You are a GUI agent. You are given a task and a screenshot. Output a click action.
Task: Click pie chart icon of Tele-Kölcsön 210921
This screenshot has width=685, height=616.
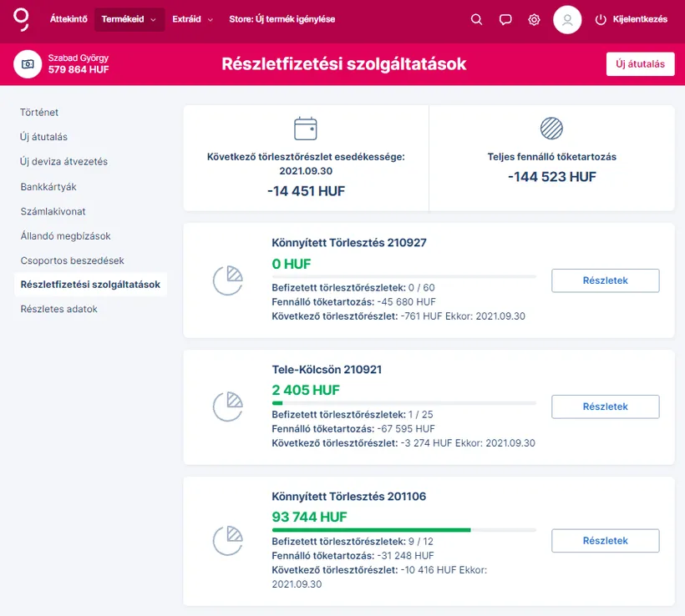(227, 406)
